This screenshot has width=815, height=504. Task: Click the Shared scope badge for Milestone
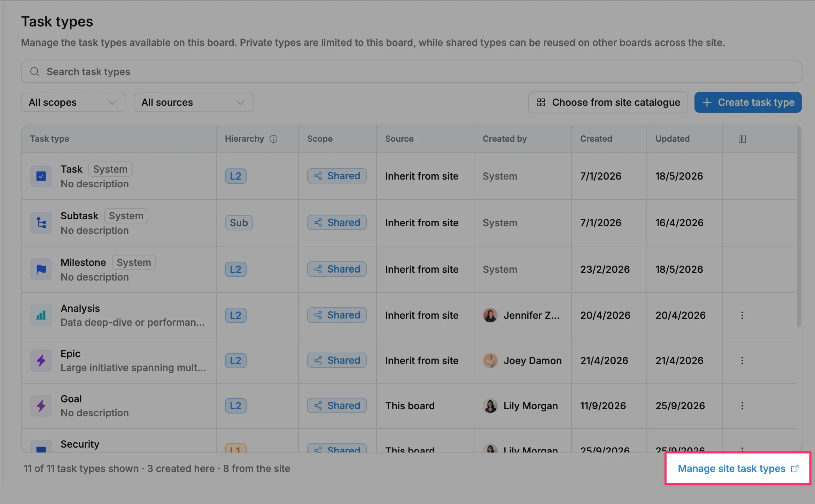tap(337, 269)
